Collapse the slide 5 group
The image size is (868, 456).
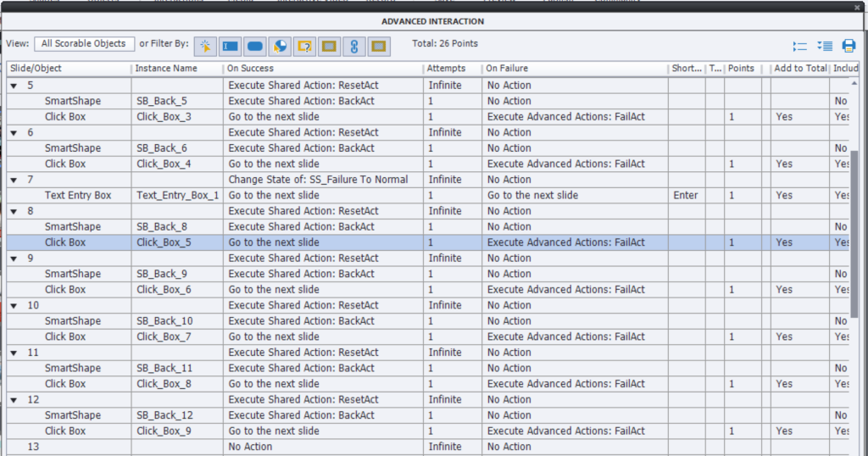[14, 86]
